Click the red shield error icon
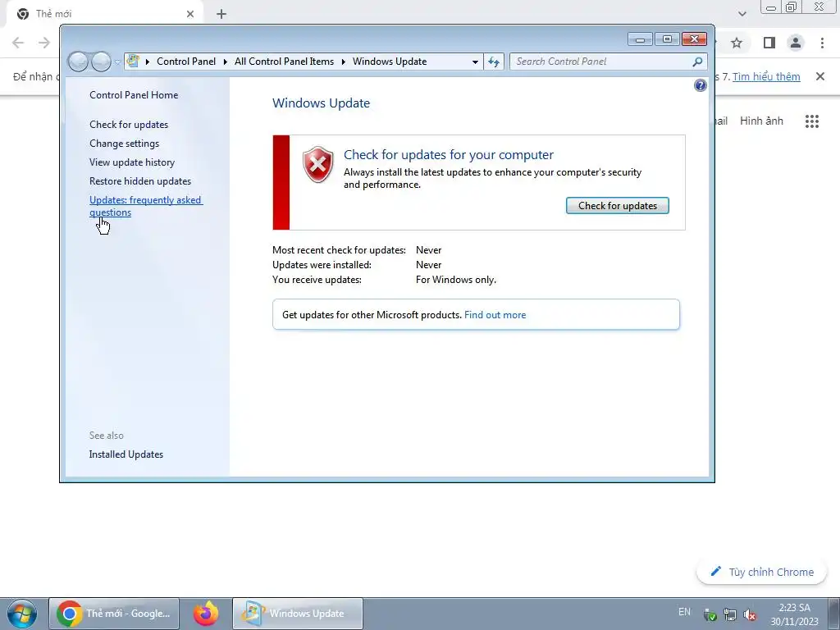 click(317, 164)
